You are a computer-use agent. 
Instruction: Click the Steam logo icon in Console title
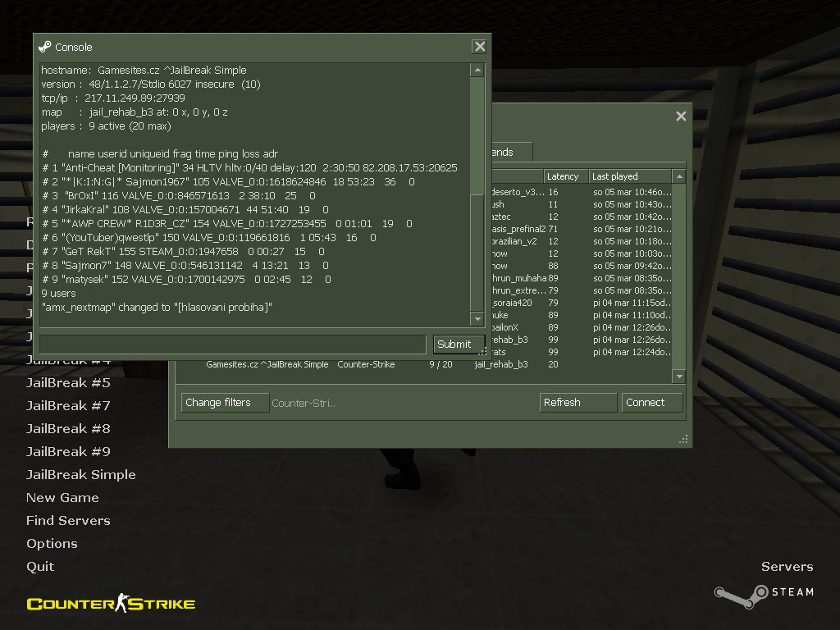(45, 47)
